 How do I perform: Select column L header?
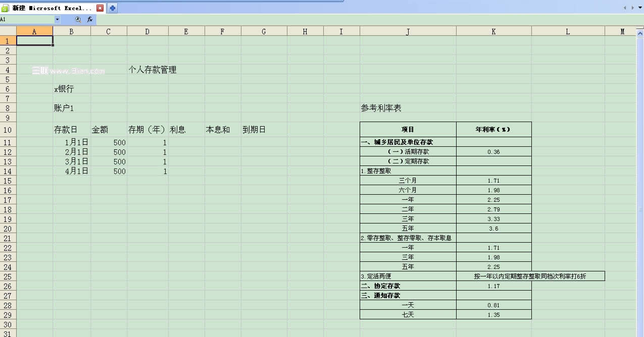click(x=568, y=31)
